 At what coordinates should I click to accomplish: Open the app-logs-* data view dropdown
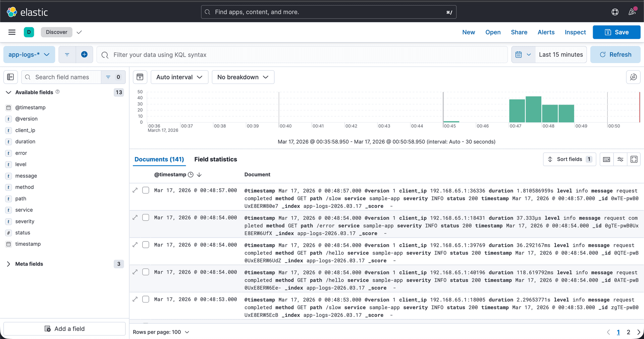pyautogui.click(x=29, y=55)
